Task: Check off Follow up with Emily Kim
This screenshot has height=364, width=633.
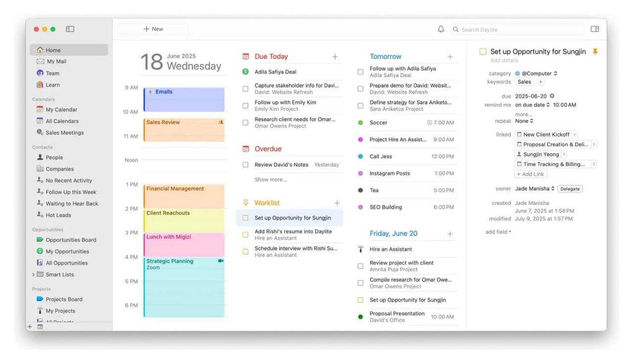Action: click(245, 106)
